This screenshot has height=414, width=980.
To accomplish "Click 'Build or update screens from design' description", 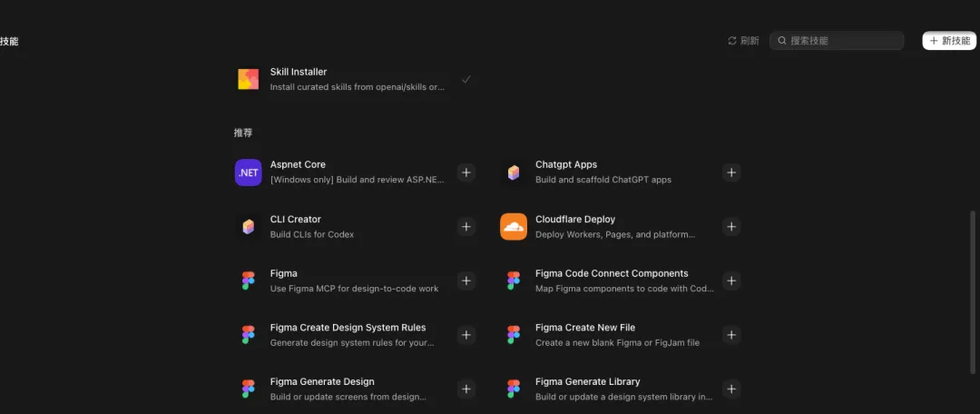I will pyautogui.click(x=348, y=397).
